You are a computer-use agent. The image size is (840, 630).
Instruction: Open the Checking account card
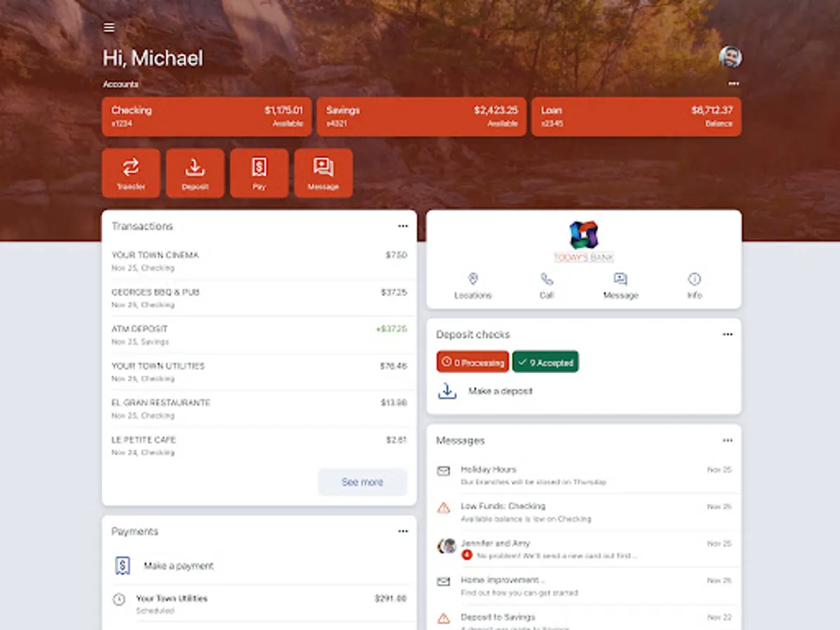click(206, 116)
